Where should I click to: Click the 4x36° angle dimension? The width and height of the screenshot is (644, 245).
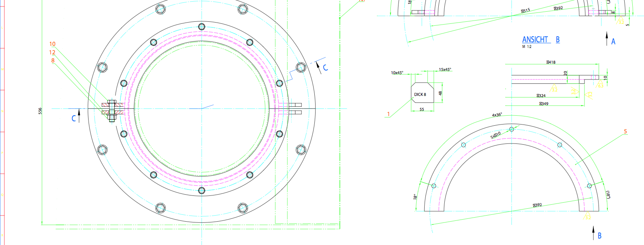(x=497, y=115)
